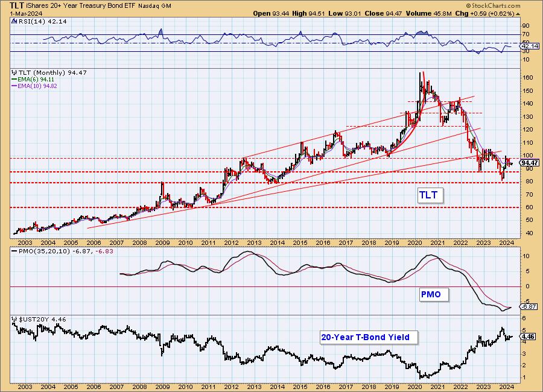Click the 'Volume 45.8M' value
Viewport: 543px width, 392px height.
pyautogui.click(x=429, y=13)
